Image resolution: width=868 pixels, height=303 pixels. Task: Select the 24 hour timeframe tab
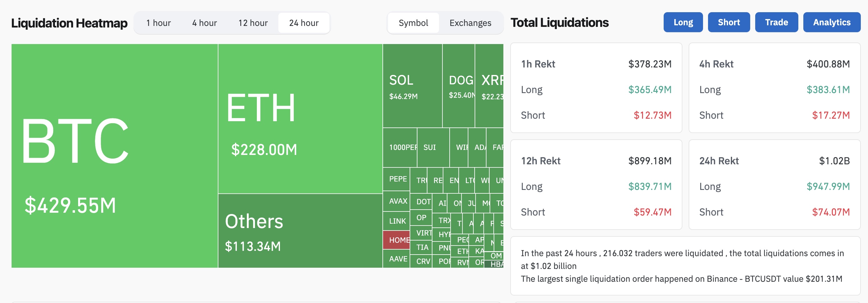pyautogui.click(x=304, y=23)
